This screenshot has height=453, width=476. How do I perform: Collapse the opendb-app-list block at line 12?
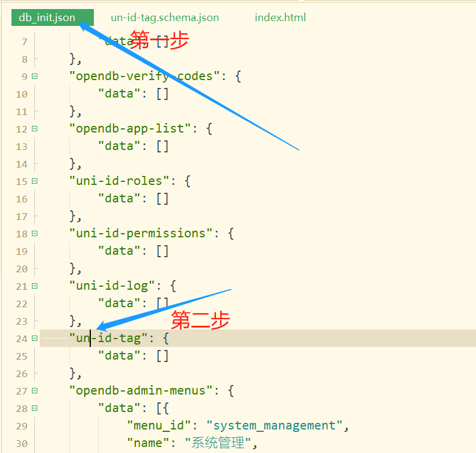tap(35, 129)
